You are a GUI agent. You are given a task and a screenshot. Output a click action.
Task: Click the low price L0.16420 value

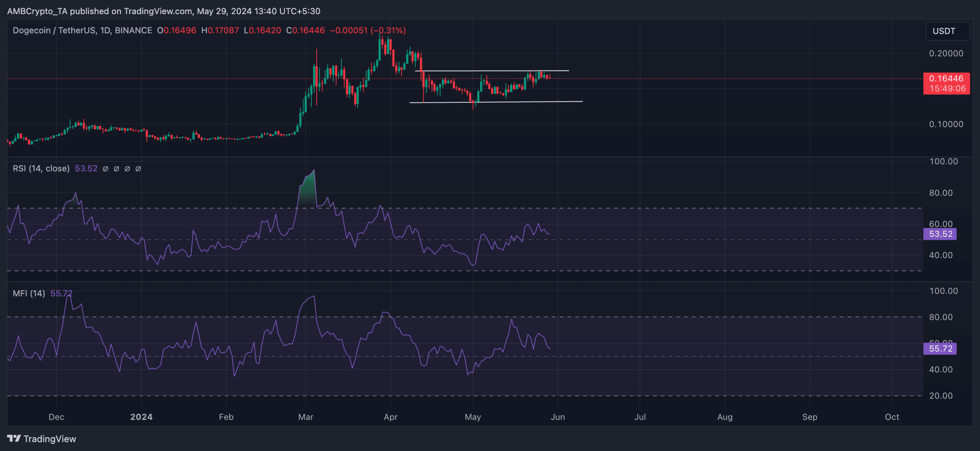[263, 30]
